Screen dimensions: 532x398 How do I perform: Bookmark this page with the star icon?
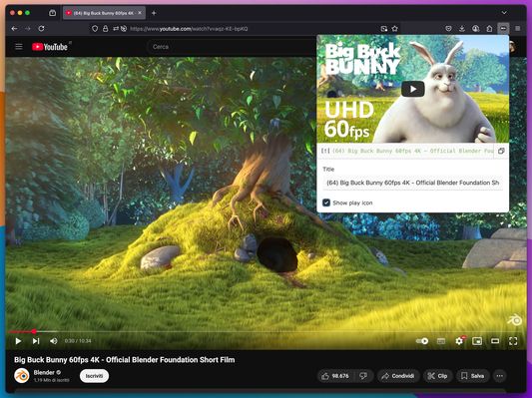394,29
